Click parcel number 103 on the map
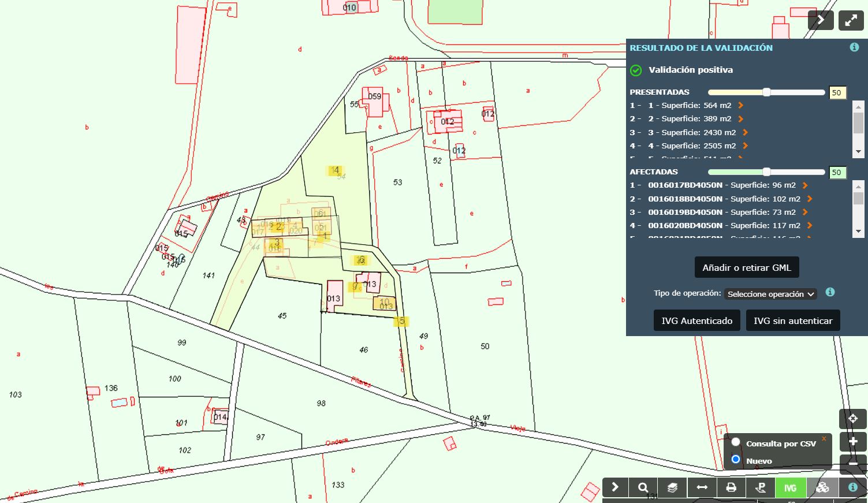Image resolution: width=868 pixels, height=503 pixels. click(15, 394)
